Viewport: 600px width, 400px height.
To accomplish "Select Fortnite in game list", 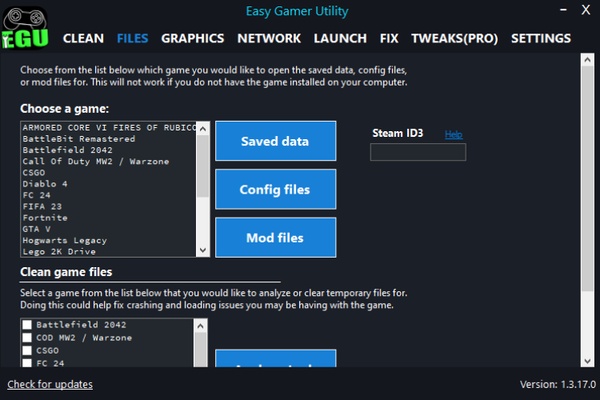I will click(x=109, y=218).
